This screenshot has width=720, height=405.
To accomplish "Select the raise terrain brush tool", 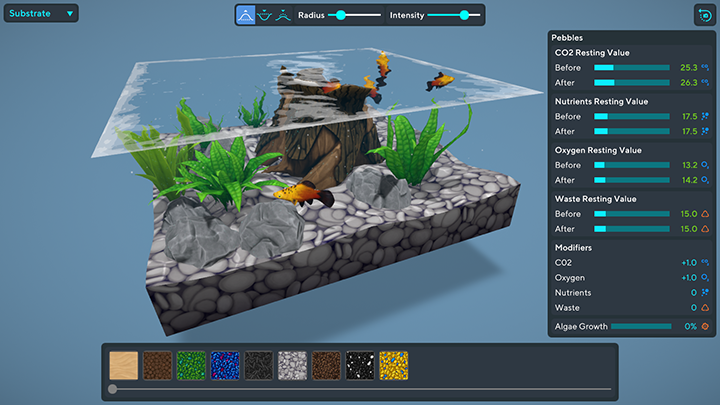I will (246, 15).
